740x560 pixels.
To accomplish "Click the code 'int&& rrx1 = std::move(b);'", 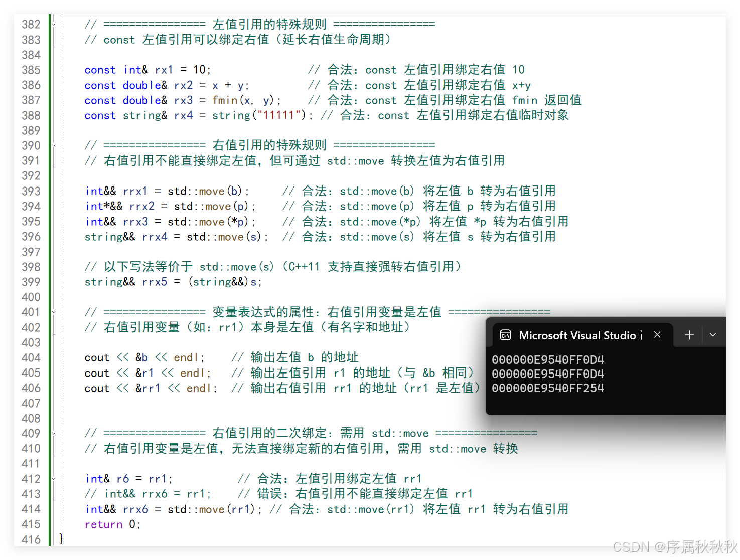I will pyautogui.click(x=167, y=191).
